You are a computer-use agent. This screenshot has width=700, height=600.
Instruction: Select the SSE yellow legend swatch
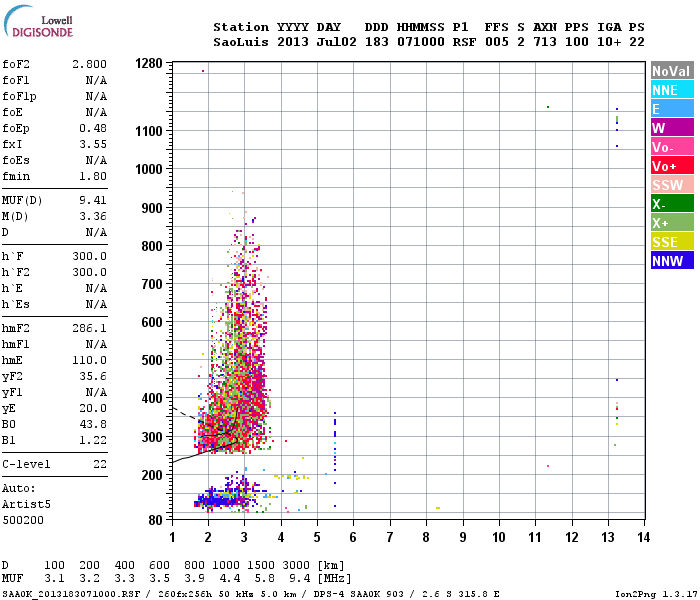point(672,242)
